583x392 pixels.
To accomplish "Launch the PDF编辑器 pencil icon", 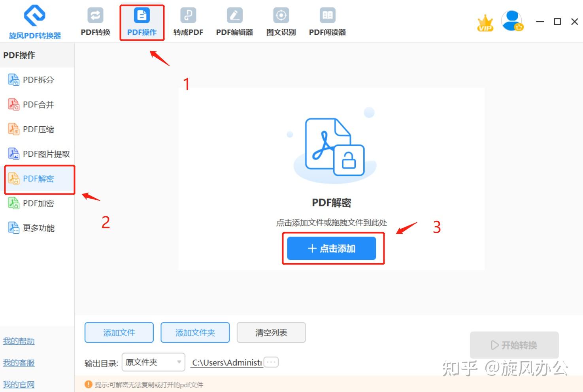I will coord(234,15).
